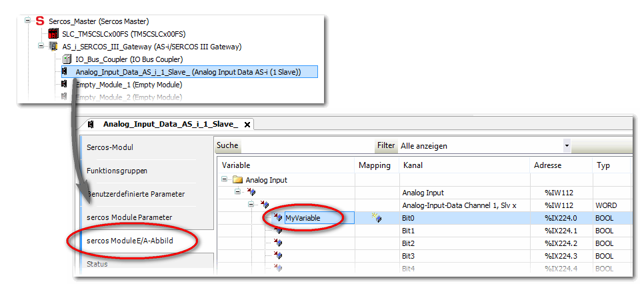Viewport: 644px width, 286px height.
Task: Select Empty_Module_2 tree entry
Action: point(129,97)
